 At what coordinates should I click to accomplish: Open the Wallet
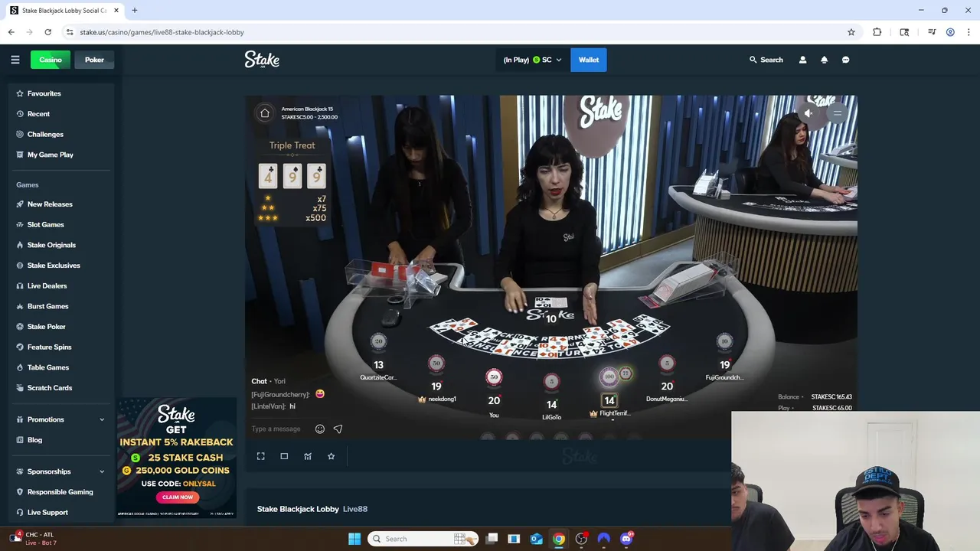(589, 60)
